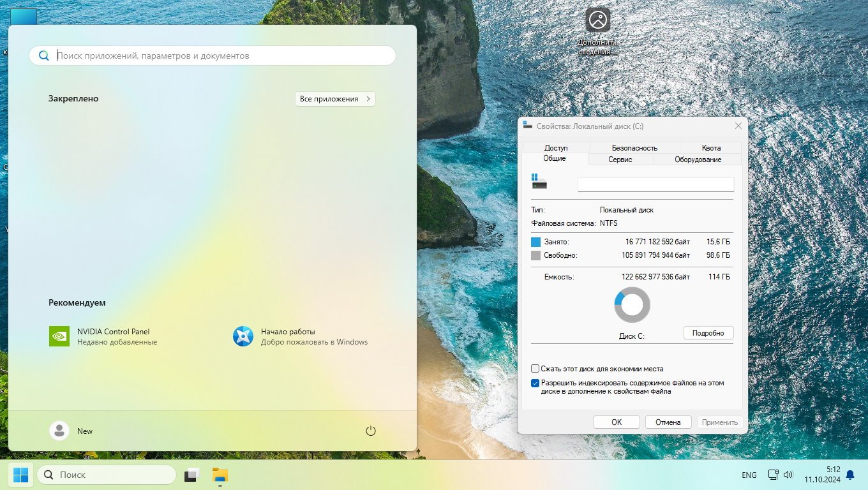
Task: Launch the Get Started app icon
Action: (x=243, y=336)
